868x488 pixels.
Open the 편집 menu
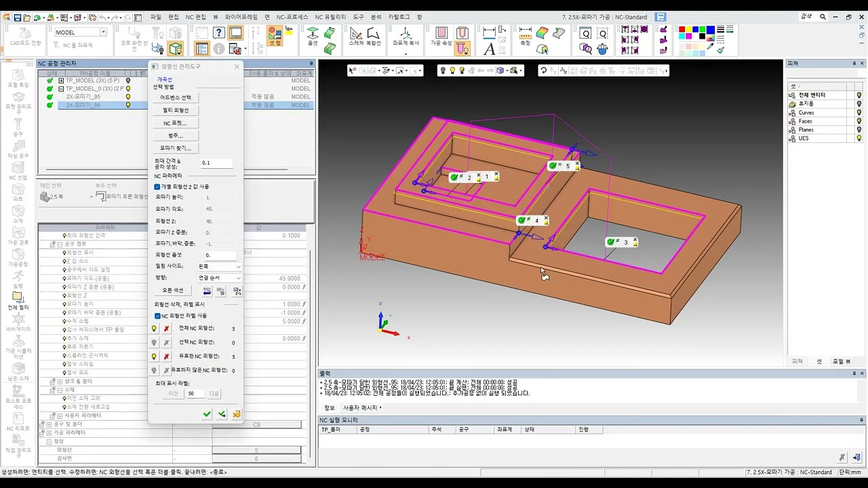174,17
